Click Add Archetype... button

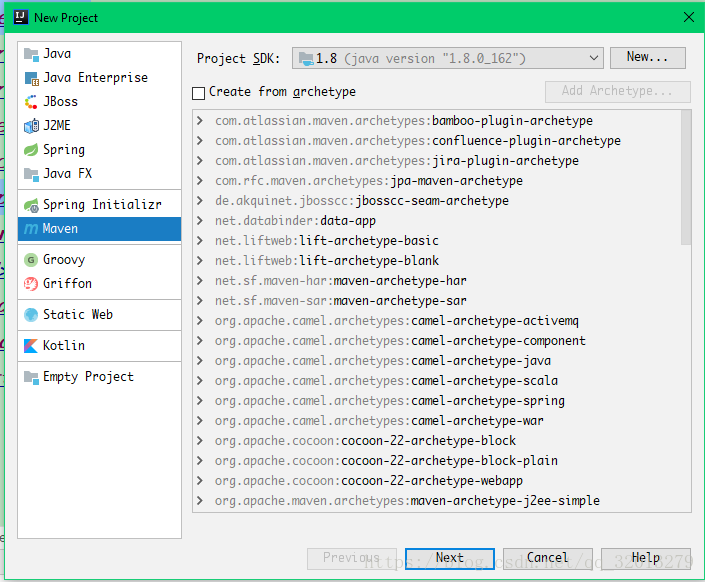point(617,91)
